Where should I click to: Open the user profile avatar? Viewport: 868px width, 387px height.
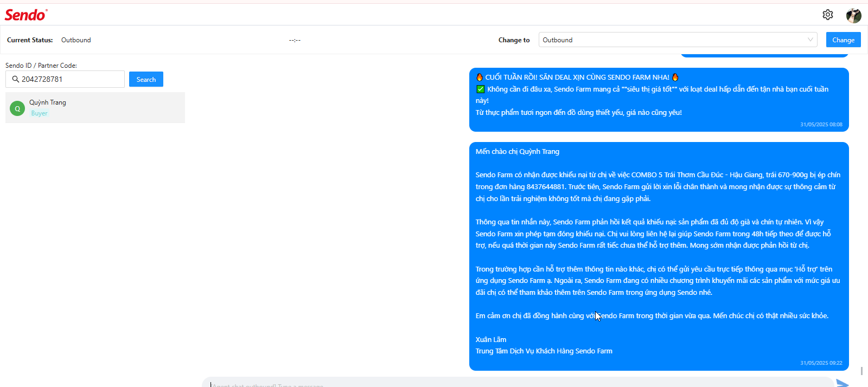coord(853,15)
